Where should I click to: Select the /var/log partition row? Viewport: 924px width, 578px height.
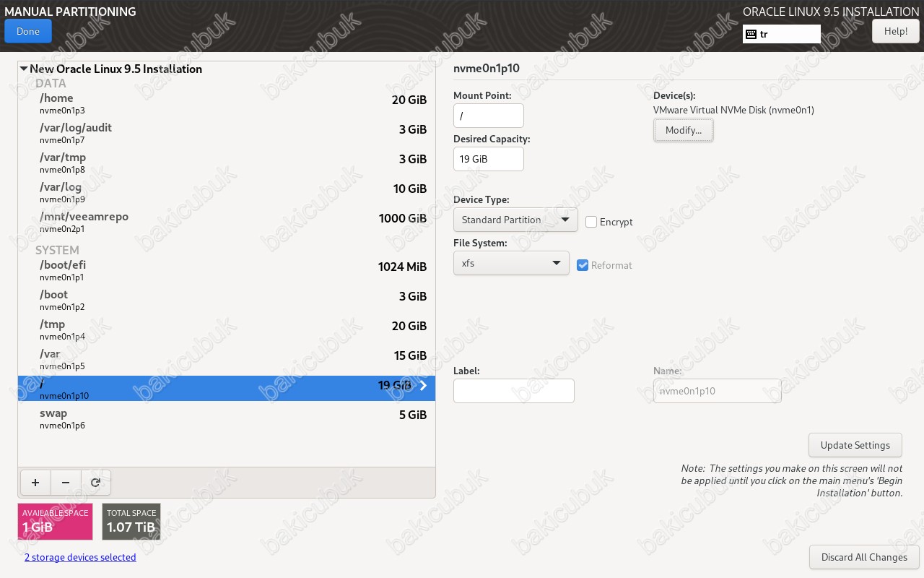[x=227, y=192]
